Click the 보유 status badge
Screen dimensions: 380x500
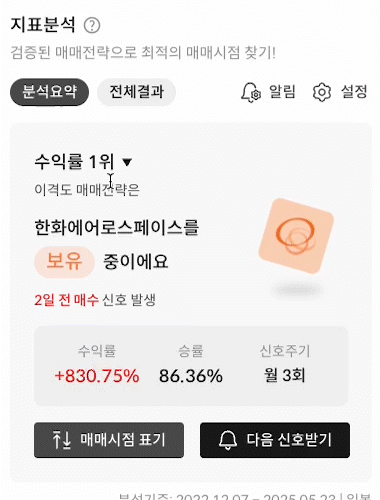64,262
